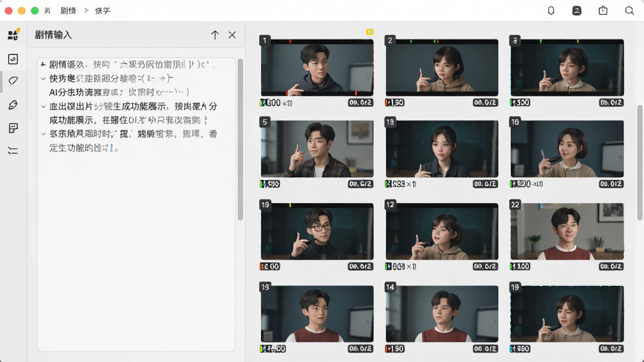Click the duration badge under thumbnail 22
Screen dimensions: 644x362
(611, 266)
